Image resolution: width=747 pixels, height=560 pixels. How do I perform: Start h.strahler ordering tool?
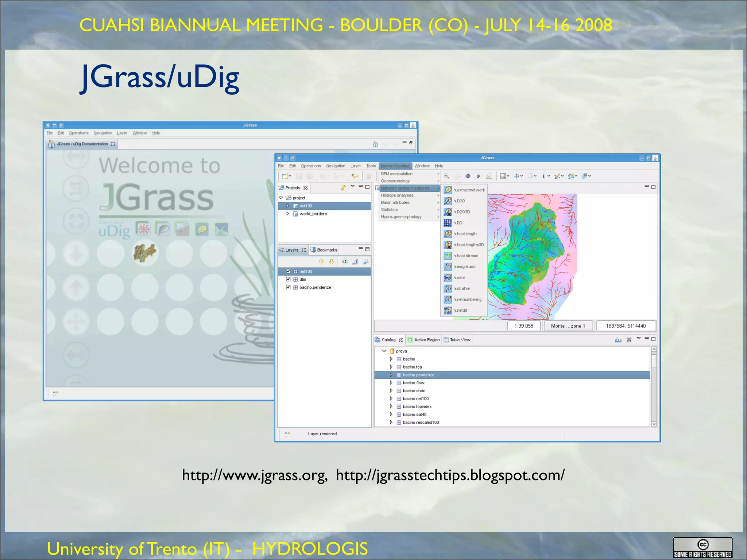(x=464, y=288)
